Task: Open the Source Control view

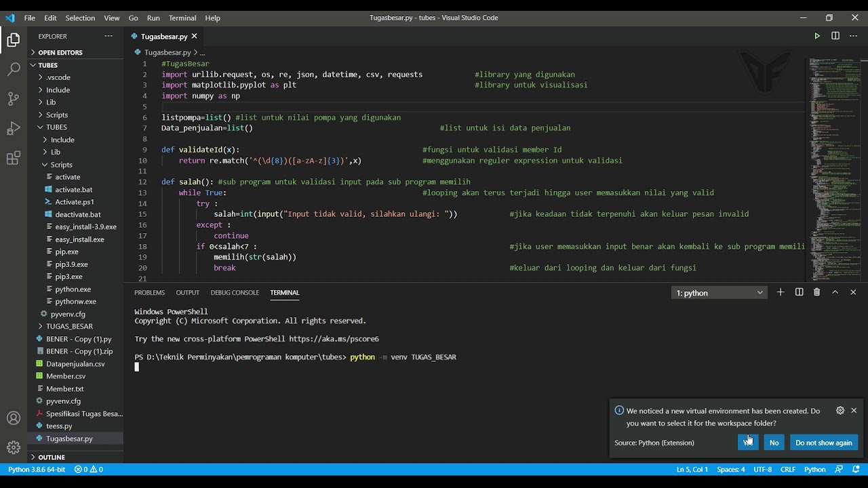Action: point(14,99)
